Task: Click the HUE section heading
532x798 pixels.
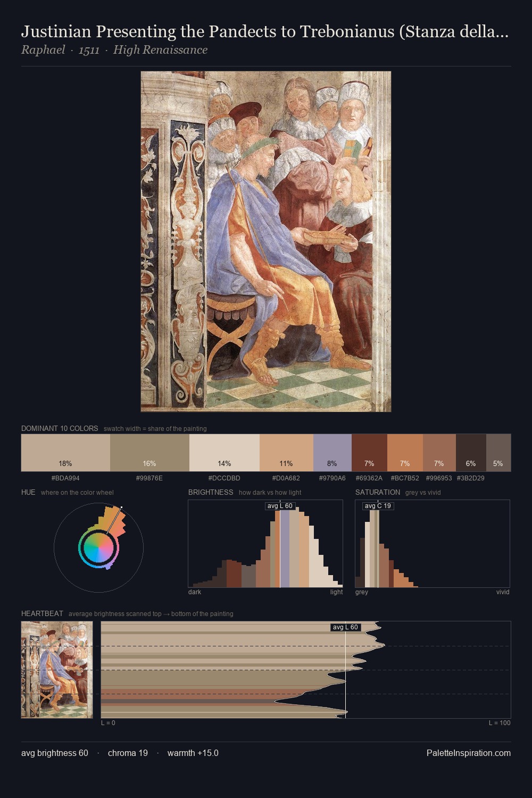Action: coord(28,492)
